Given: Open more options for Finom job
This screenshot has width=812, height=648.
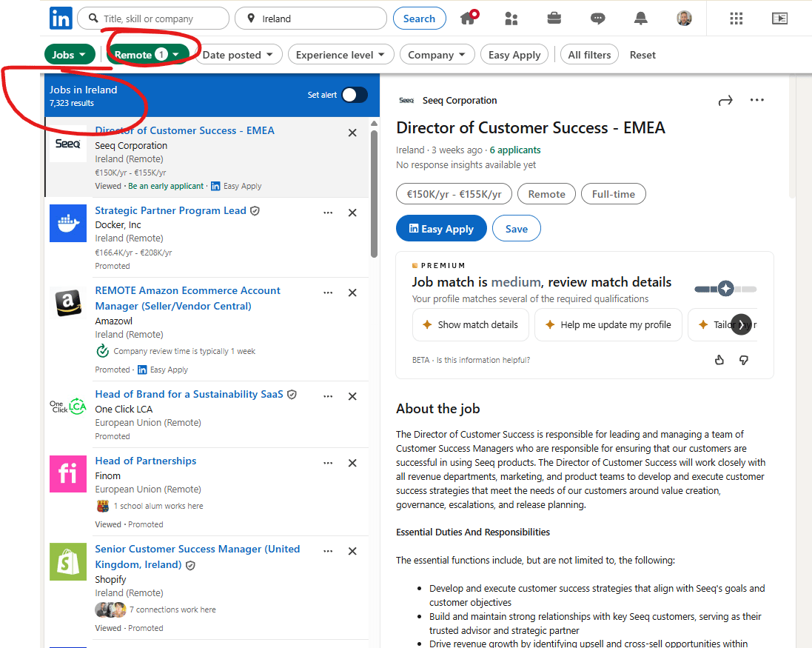Looking at the screenshot, I should 328,463.
